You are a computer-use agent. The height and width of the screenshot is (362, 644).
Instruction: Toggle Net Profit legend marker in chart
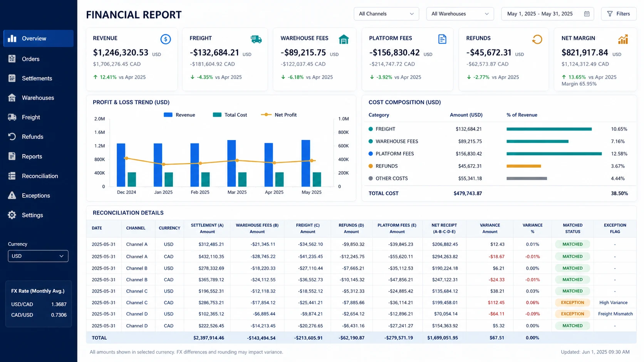click(266, 115)
